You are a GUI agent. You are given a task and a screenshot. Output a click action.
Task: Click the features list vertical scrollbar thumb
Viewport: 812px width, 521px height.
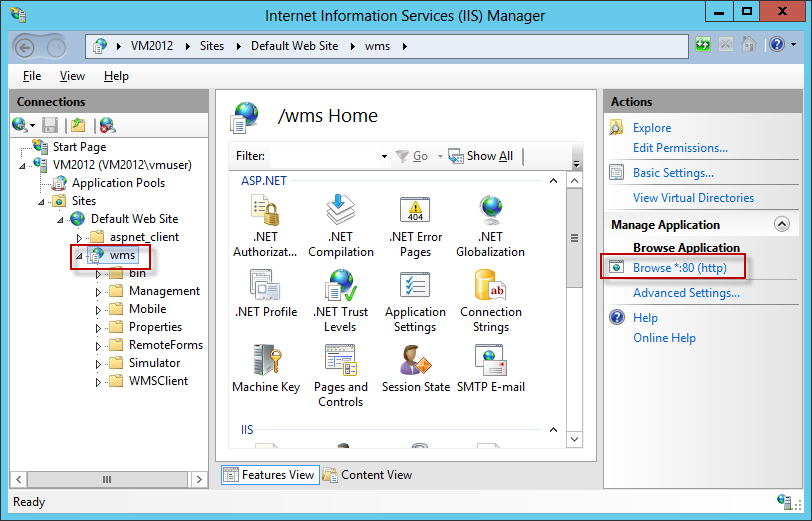(x=574, y=238)
